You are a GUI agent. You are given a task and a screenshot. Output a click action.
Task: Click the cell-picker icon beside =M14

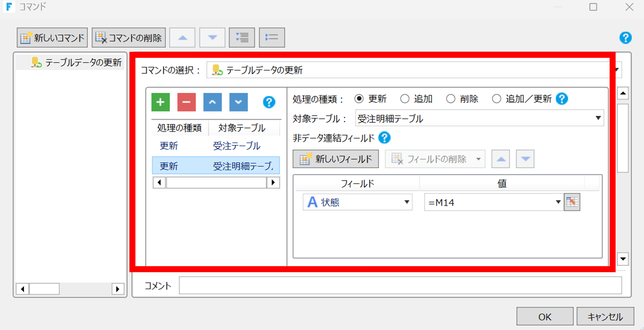pyautogui.click(x=572, y=202)
